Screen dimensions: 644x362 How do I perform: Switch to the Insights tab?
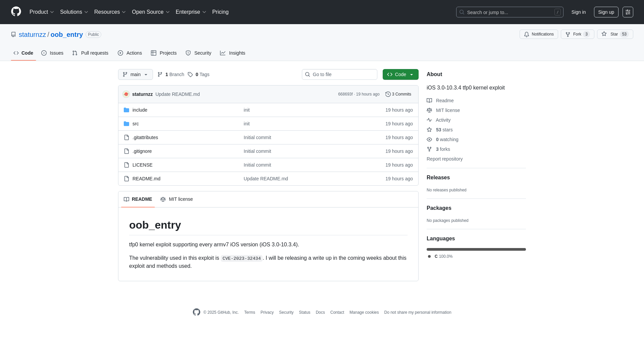[233, 53]
